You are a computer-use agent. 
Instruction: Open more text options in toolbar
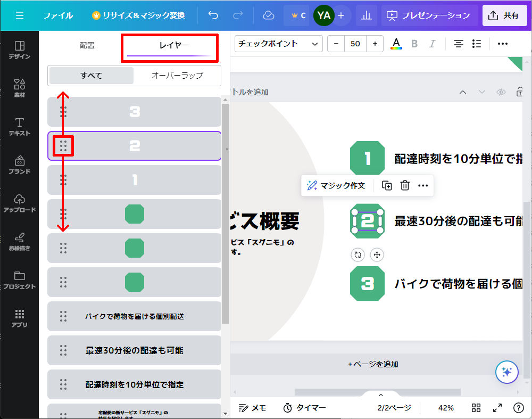503,44
